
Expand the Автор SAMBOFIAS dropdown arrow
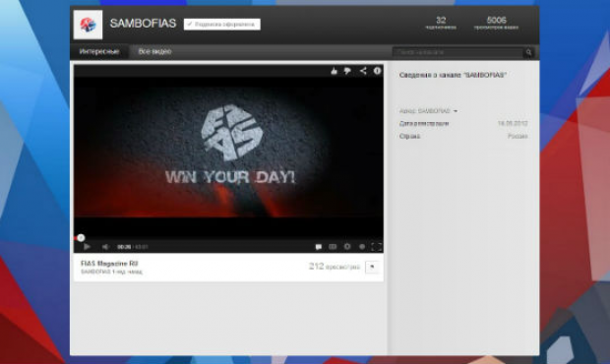coord(456,111)
